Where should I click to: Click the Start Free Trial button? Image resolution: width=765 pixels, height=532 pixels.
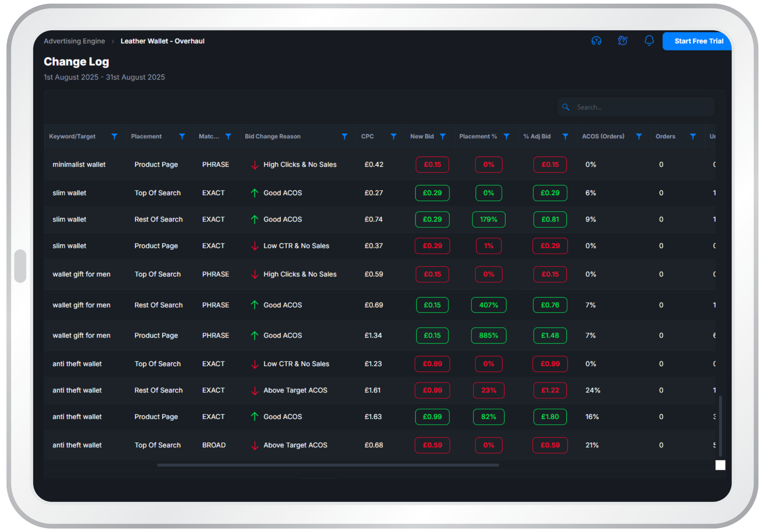698,41
